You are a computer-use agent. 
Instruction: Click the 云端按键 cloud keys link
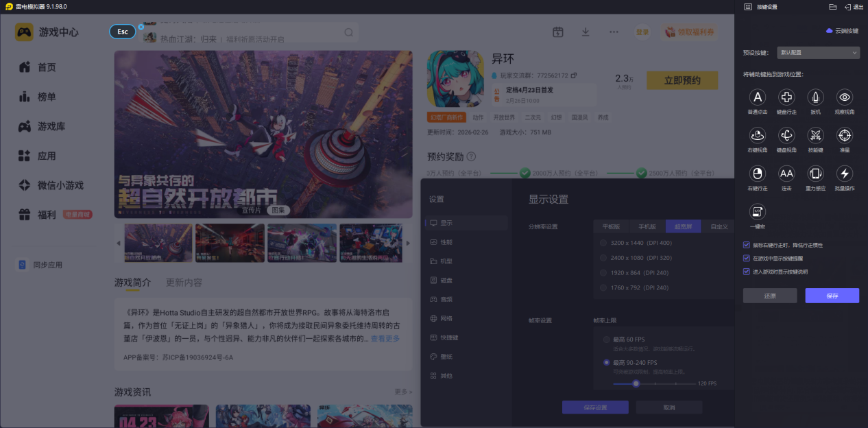(842, 31)
